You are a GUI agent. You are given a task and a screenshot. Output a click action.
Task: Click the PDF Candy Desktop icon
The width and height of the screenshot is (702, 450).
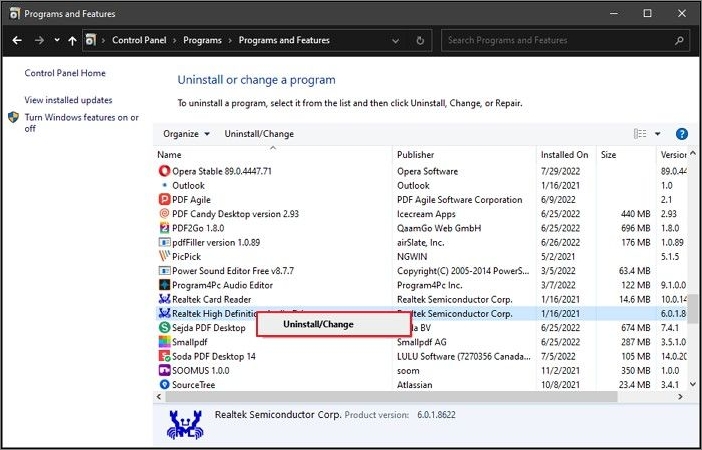click(164, 213)
